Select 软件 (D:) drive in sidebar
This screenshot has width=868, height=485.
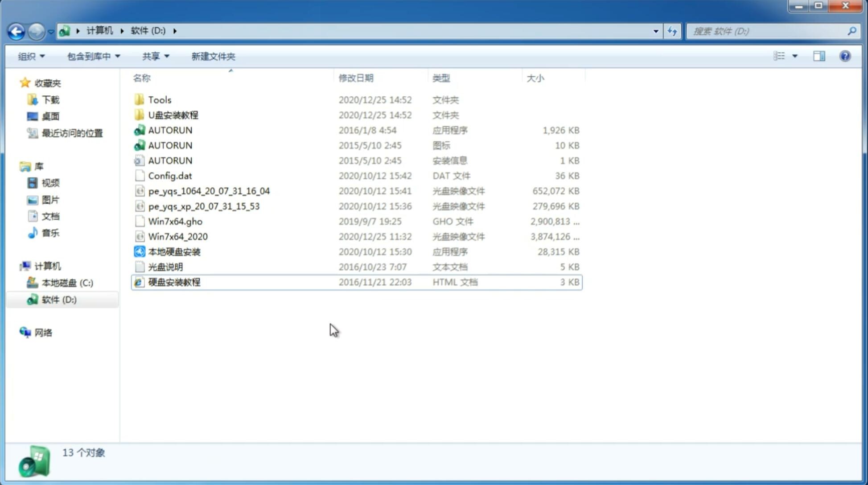pos(58,299)
